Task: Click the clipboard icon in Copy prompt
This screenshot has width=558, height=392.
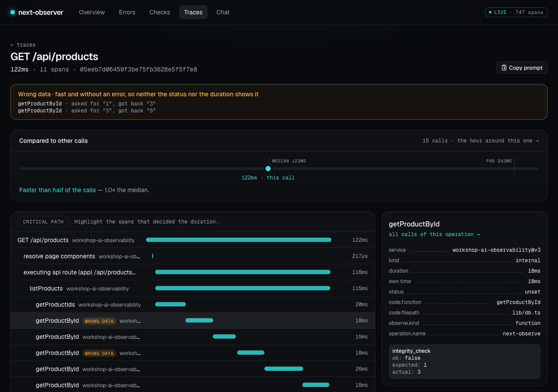Action: tap(504, 68)
